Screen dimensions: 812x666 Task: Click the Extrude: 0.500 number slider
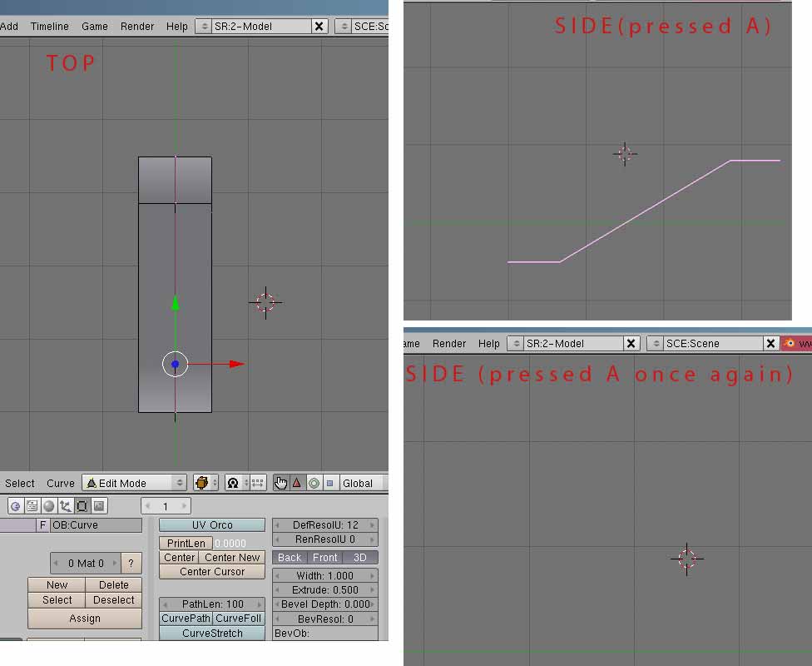point(325,589)
